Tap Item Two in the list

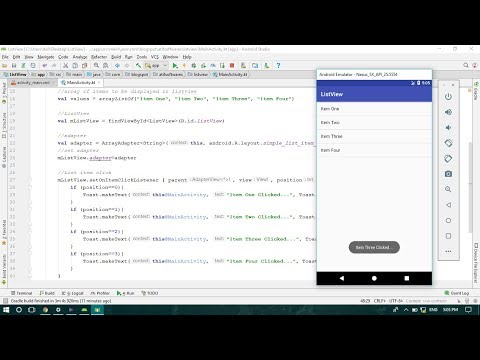(374, 123)
